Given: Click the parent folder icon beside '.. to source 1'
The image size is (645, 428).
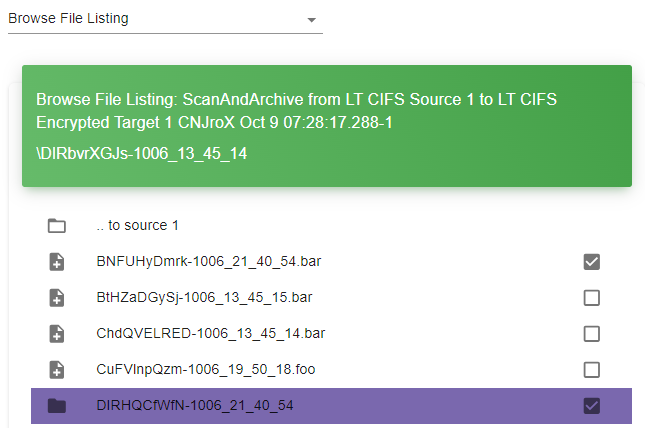Looking at the screenshot, I should pos(57,226).
